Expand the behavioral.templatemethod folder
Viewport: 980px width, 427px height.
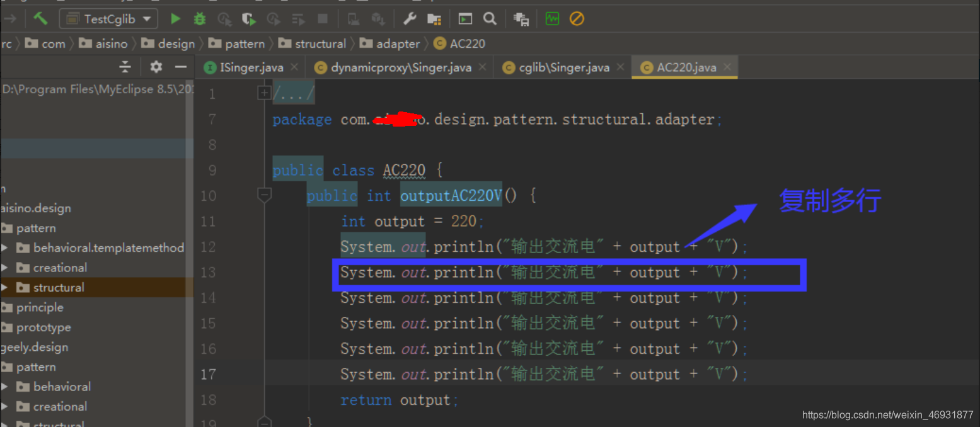[x=5, y=248]
